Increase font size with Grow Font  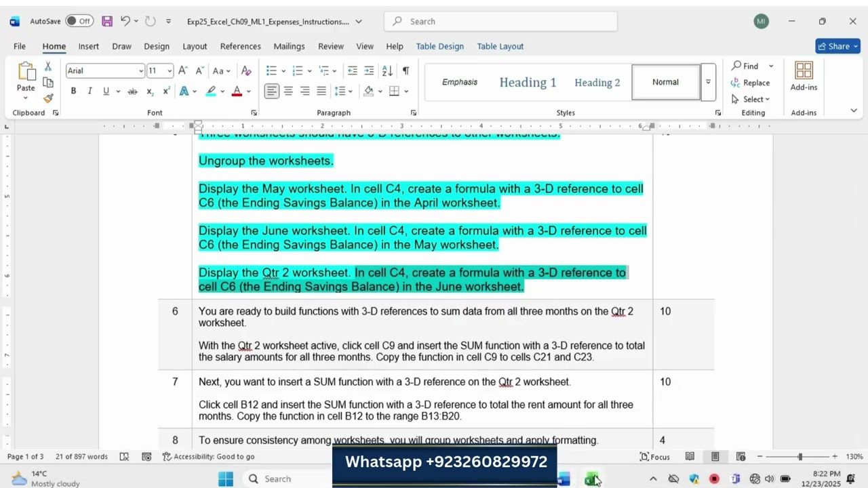[184, 70]
